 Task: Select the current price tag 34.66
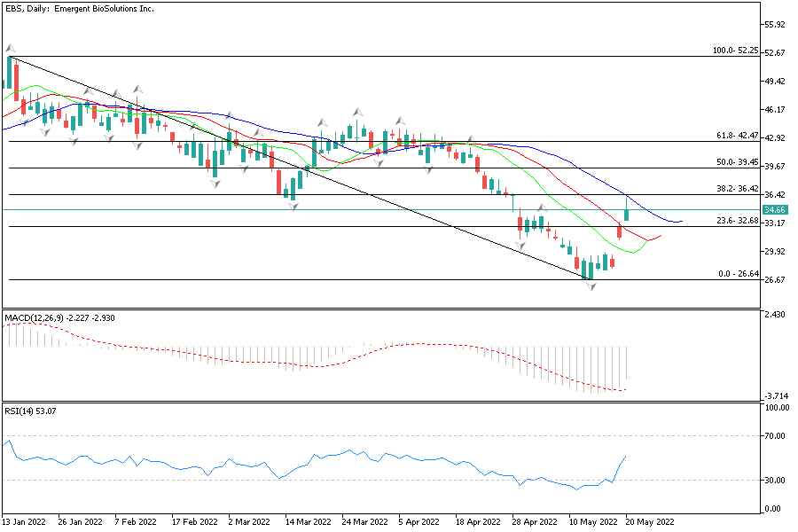click(775, 210)
